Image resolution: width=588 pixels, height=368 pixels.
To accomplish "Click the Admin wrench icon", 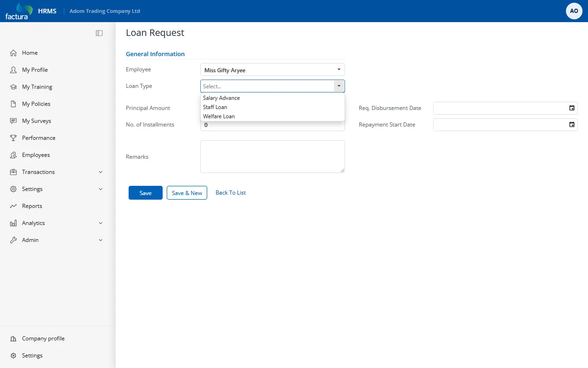I will coord(13,240).
